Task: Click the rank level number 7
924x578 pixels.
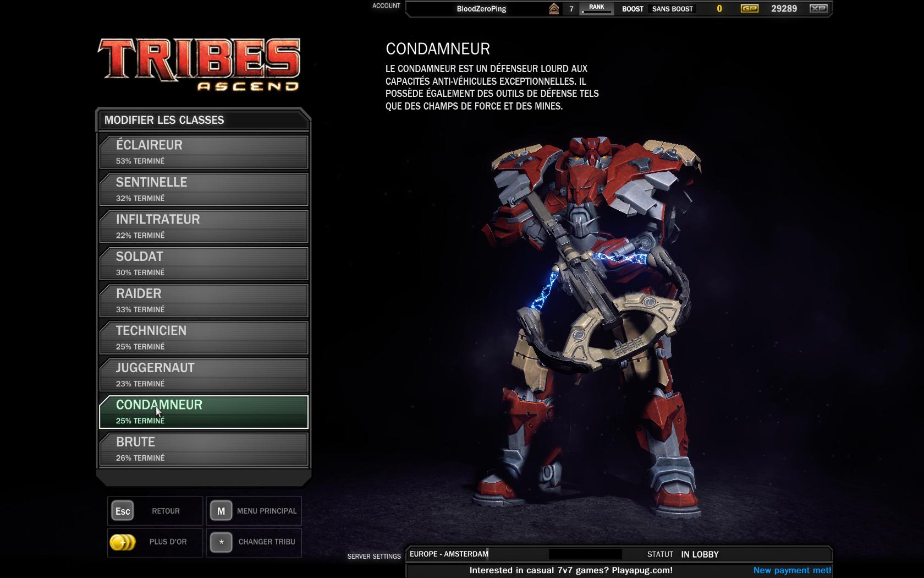Action: [571, 9]
